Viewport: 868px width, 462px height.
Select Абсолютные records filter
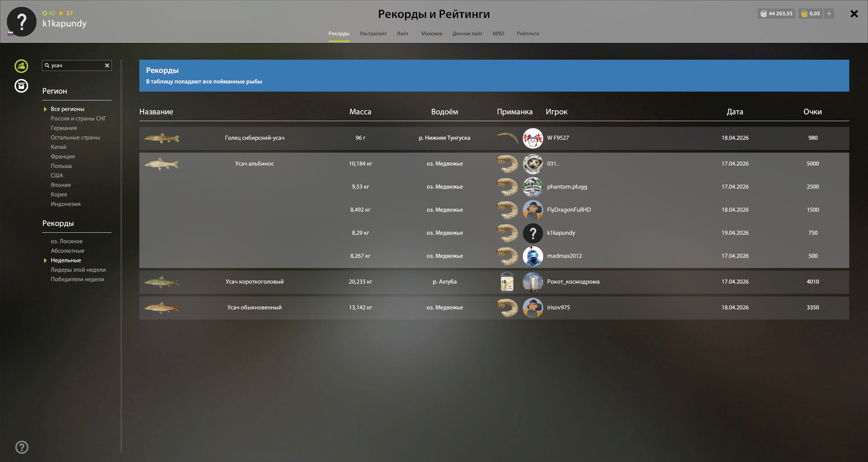[67, 251]
